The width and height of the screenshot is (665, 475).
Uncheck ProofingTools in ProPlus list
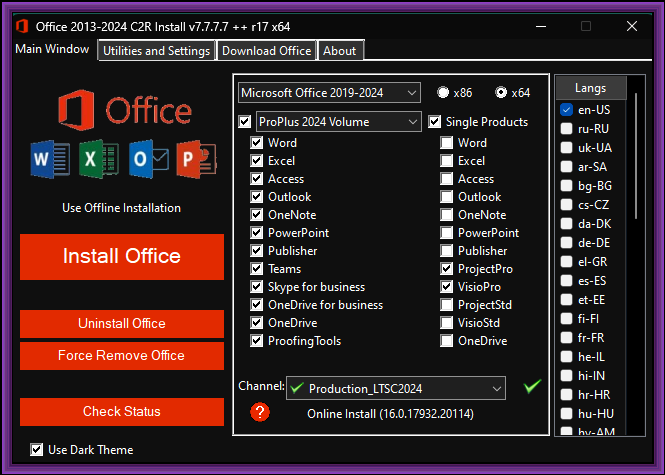pos(257,341)
